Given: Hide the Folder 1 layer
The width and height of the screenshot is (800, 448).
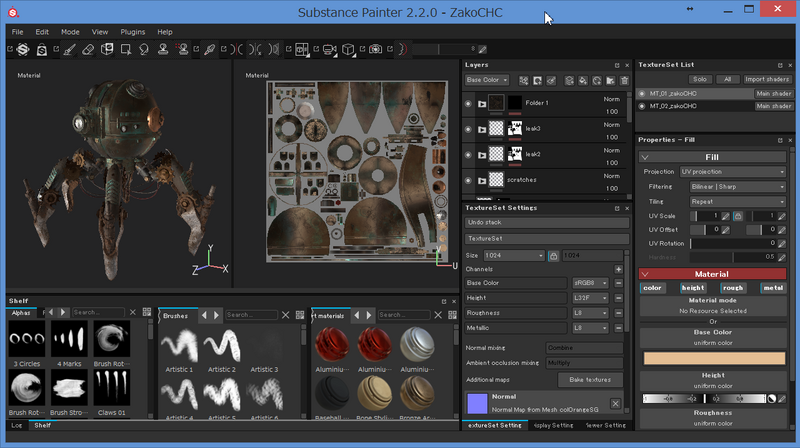Looking at the screenshot, I should click(468, 104).
